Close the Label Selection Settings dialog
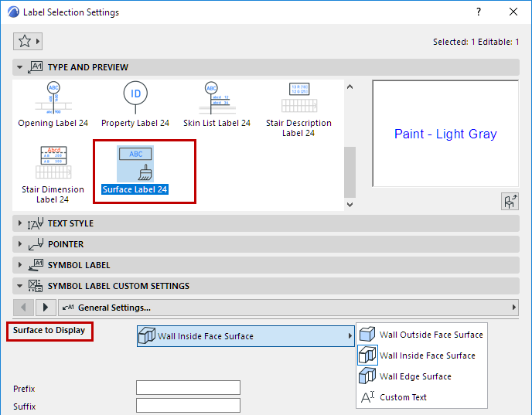The image size is (532, 415). (x=513, y=12)
